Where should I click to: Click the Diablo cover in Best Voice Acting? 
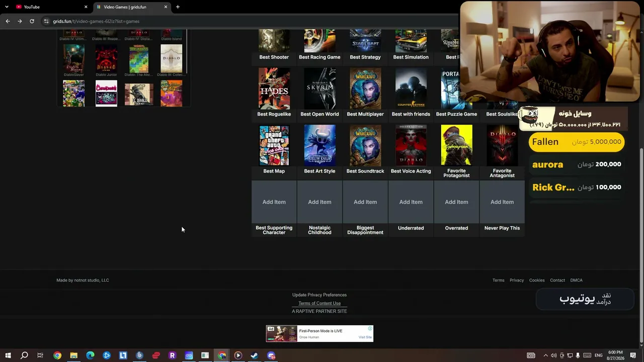(x=411, y=145)
